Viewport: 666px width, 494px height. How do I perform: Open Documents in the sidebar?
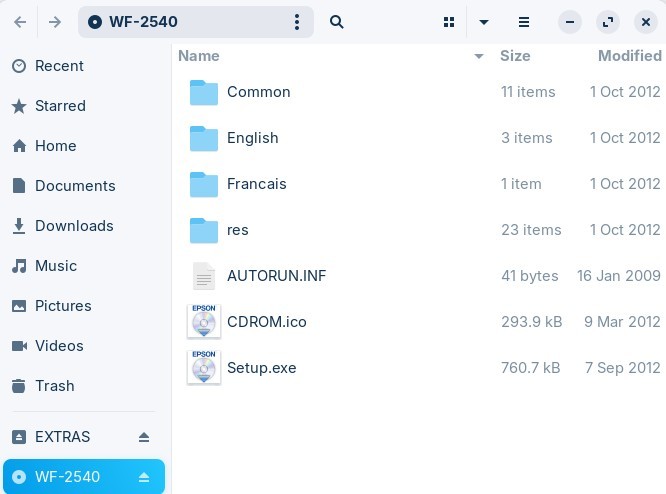(x=86, y=186)
